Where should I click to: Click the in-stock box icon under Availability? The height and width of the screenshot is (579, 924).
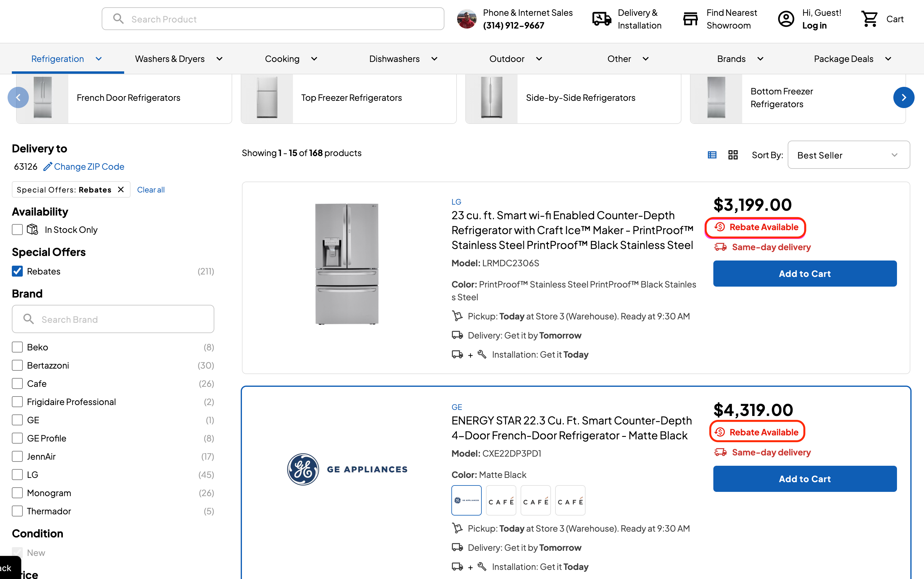pos(32,229)
